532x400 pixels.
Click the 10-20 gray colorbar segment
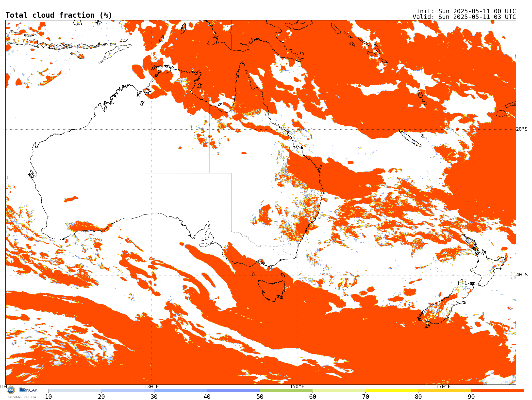pos(75,391)
